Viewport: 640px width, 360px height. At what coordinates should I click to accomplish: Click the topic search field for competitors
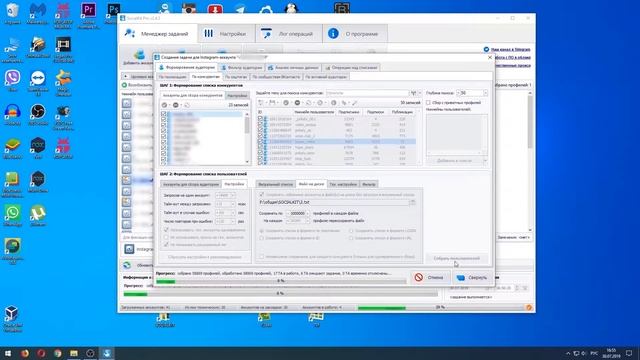pyautogui.click(x=367, y=93)
